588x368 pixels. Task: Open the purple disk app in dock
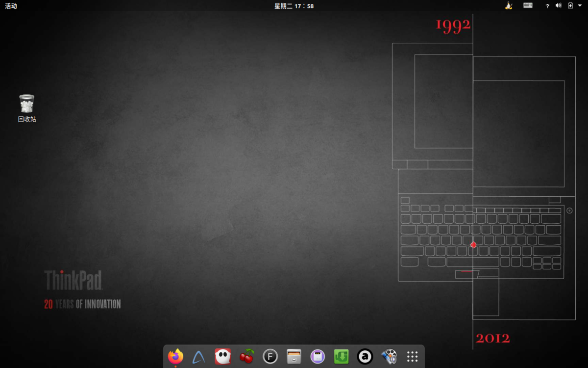coord(318,356)
